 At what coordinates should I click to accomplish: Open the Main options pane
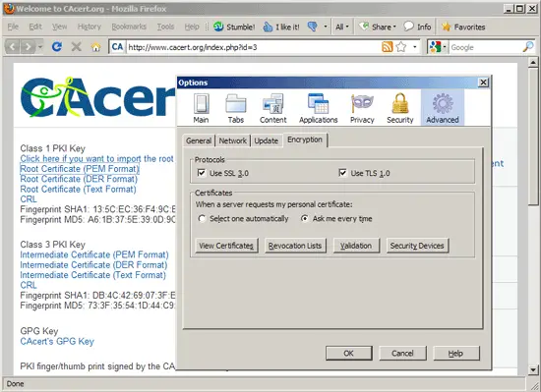[201, 108]
